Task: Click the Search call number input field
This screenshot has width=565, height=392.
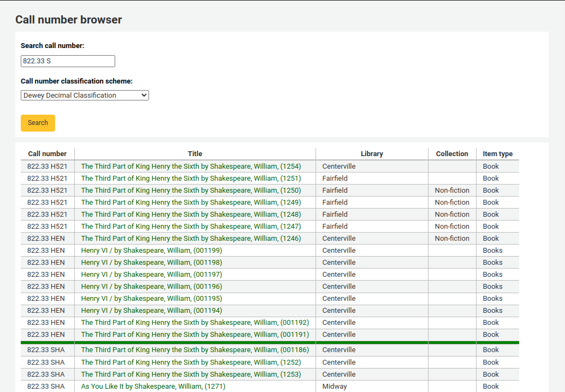Action: pos(68,61)
